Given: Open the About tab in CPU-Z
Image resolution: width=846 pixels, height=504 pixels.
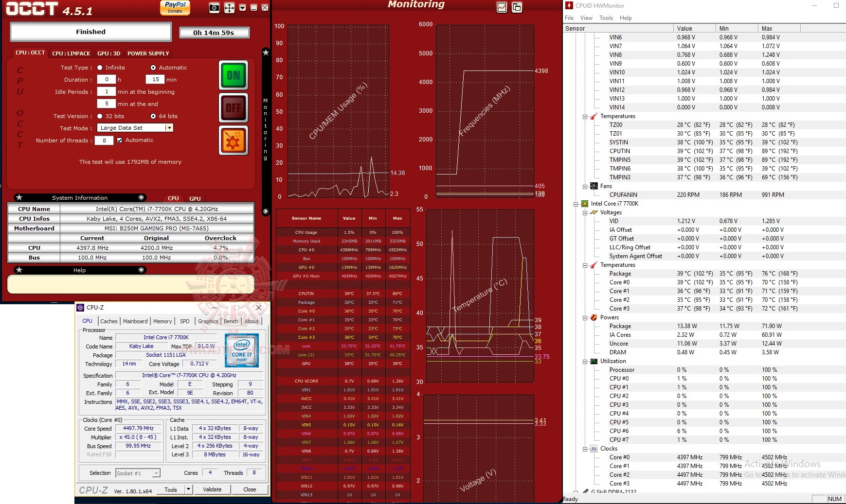Looking at the screenshot, I should click(x=252, y=321).
